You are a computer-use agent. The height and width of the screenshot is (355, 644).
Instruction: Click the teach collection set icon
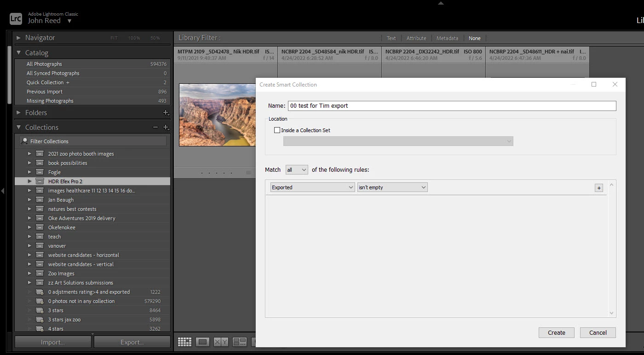tap(40, 237)
